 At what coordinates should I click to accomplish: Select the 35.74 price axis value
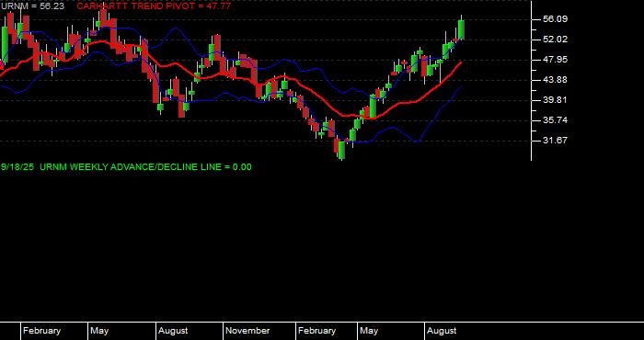(x=555, y=120)
